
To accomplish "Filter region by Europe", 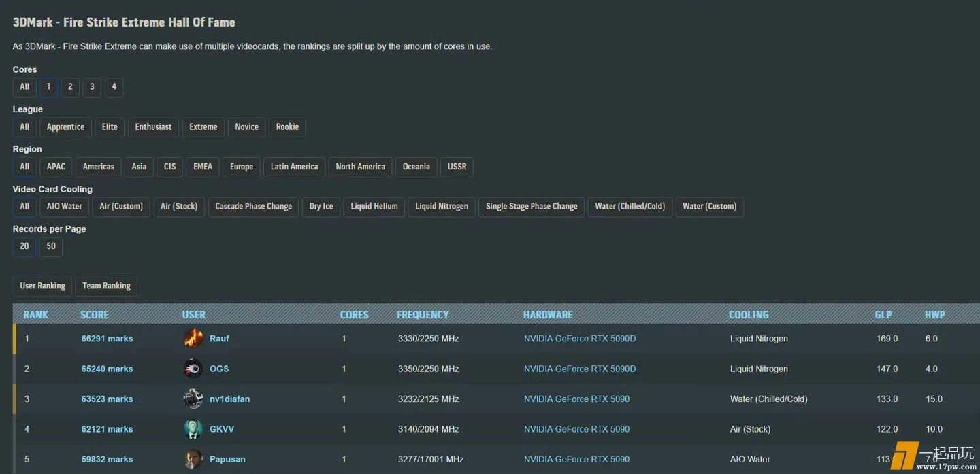I will tap(242, 167).
